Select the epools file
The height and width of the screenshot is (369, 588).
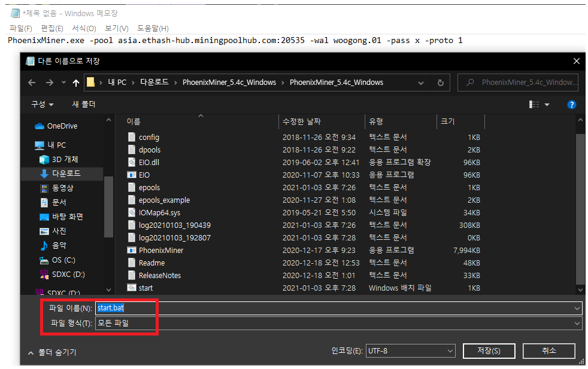pos(149,188)
